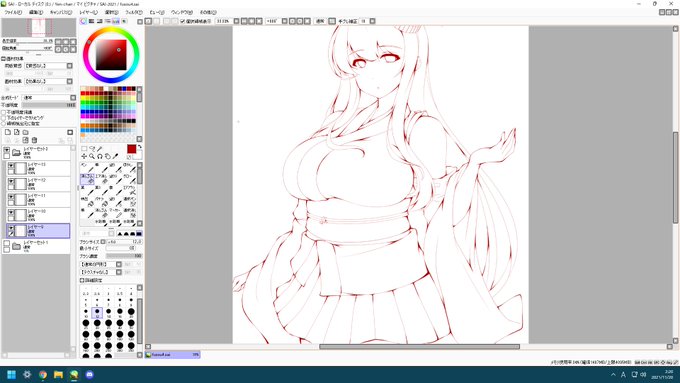Select the zoom magnifier tool
The height and width of the screenshot is (383, 680).
(92, 156)
